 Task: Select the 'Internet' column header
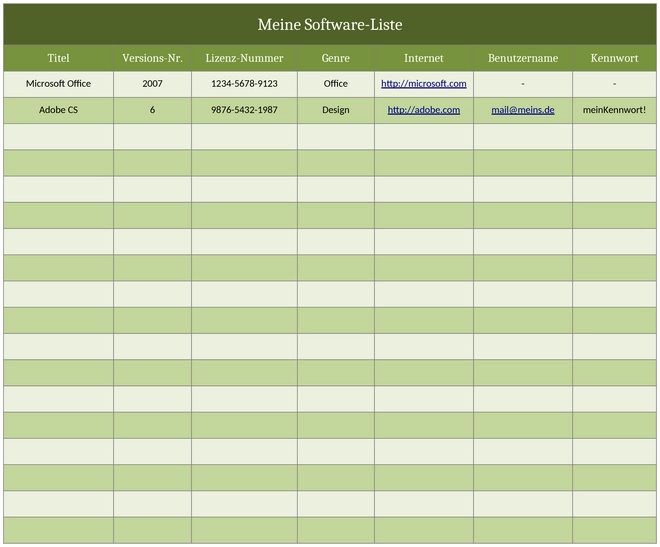click(424, 58)
